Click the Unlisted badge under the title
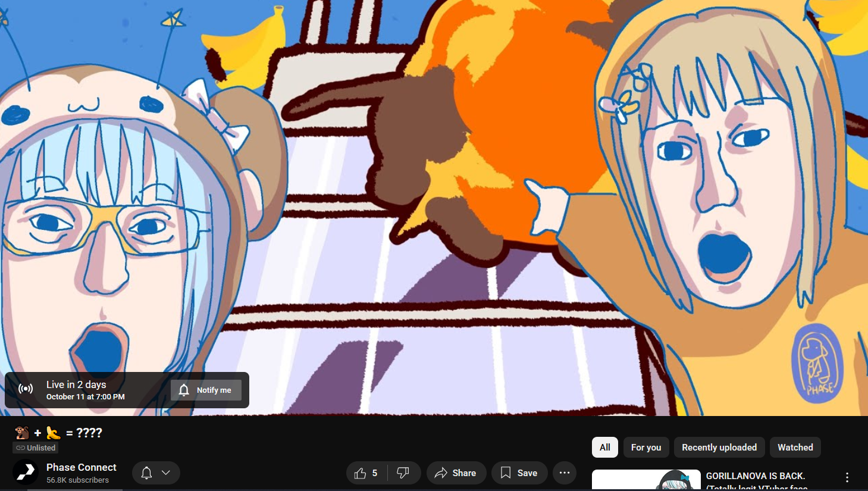Screen dimensions: 868x491 tap(36, 448)
